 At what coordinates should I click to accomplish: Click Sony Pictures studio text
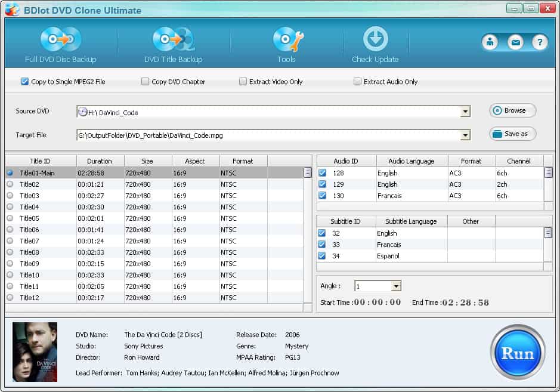coord(144,346)
